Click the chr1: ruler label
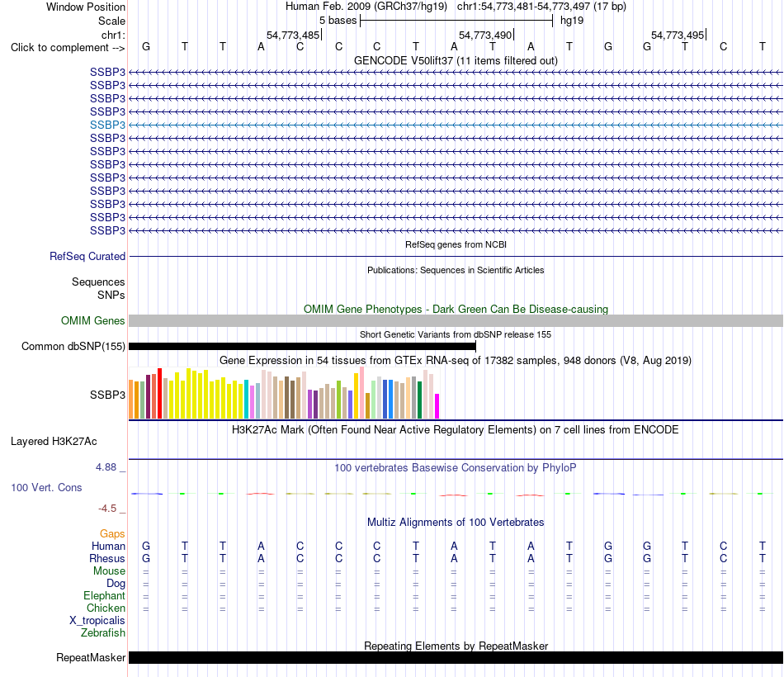This screenshot has width=784, height=677. coord(113,35)
